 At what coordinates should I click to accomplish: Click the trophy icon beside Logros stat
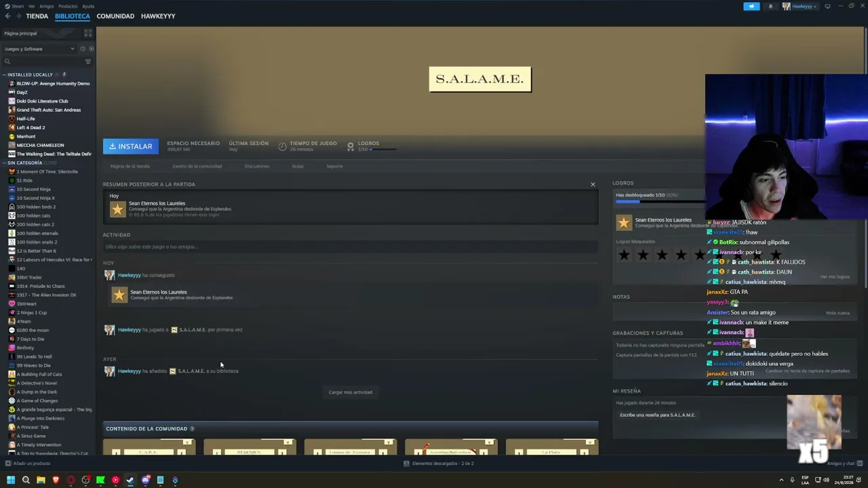click(x=351, y=146)
